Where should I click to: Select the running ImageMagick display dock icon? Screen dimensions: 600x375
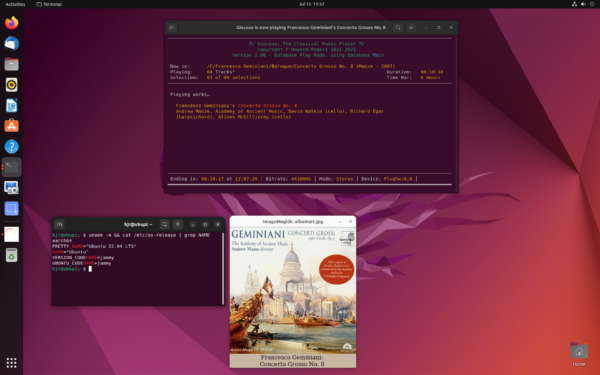tap(11, 234)
